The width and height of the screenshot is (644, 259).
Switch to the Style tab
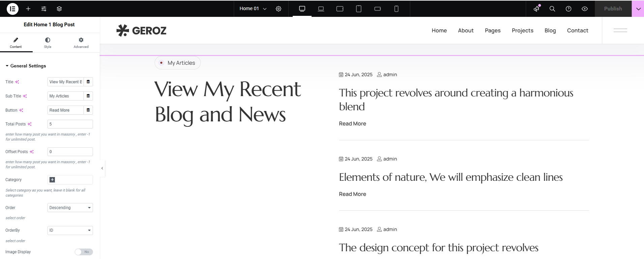point(47,43)
